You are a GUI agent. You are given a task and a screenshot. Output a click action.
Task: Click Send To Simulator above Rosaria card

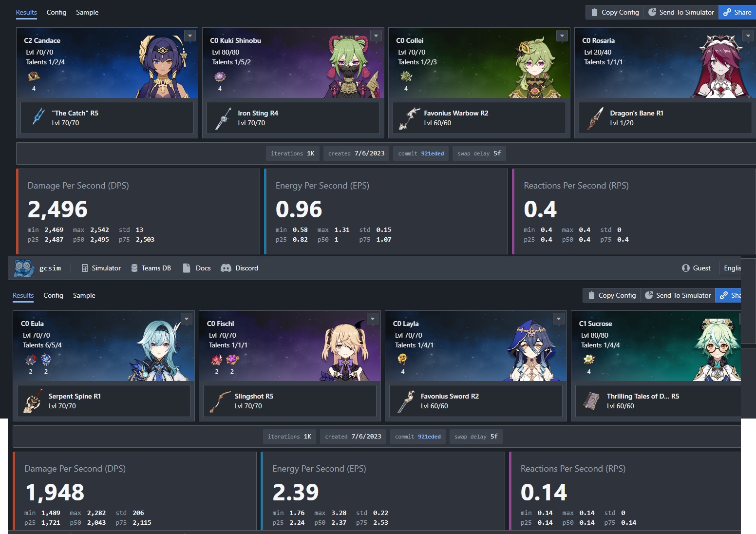(x=681, y=12)
